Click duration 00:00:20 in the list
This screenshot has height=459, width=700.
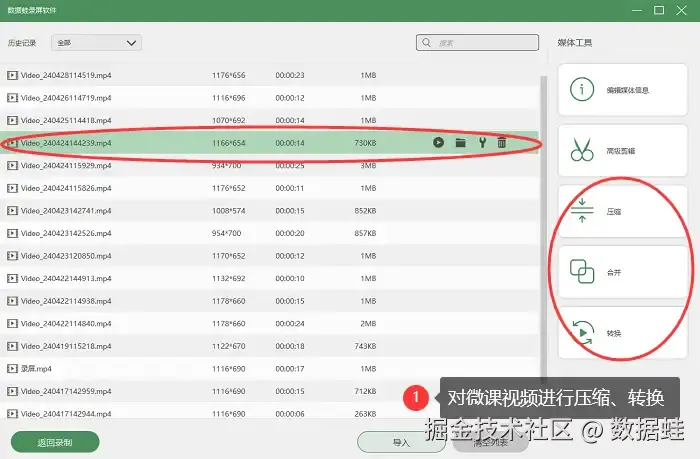(290, 233)
